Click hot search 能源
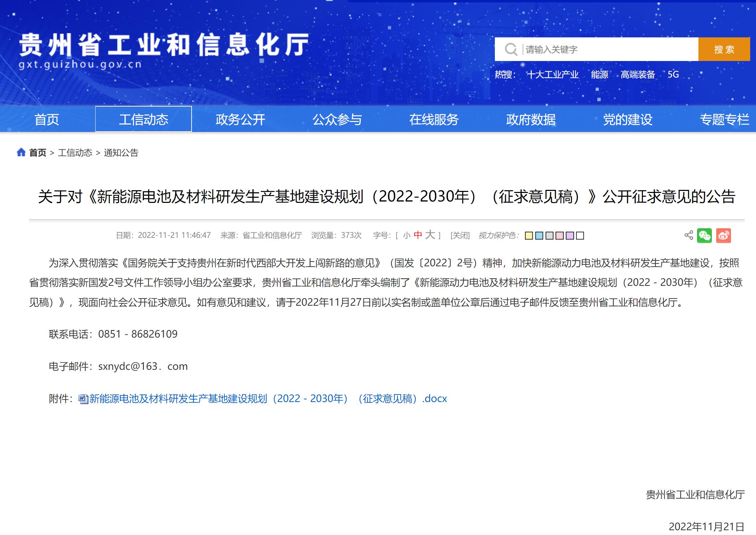 [599, 74]
